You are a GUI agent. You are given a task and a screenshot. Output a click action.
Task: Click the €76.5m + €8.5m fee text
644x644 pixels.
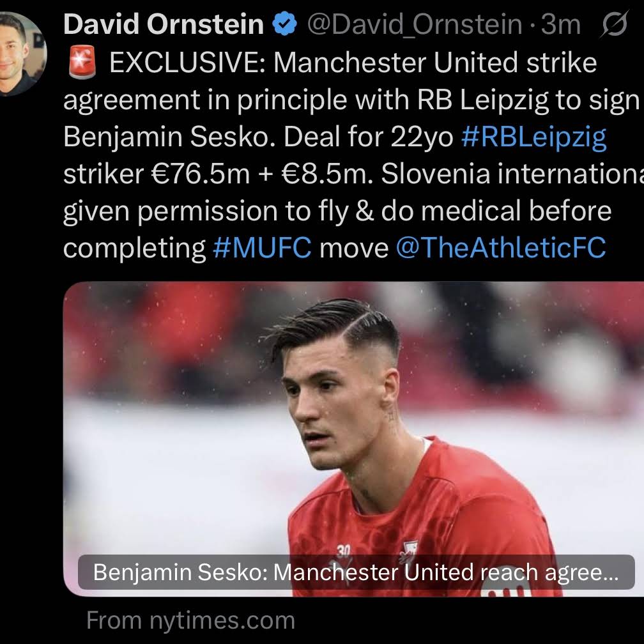pyautogui.click(x=263, y=174)
